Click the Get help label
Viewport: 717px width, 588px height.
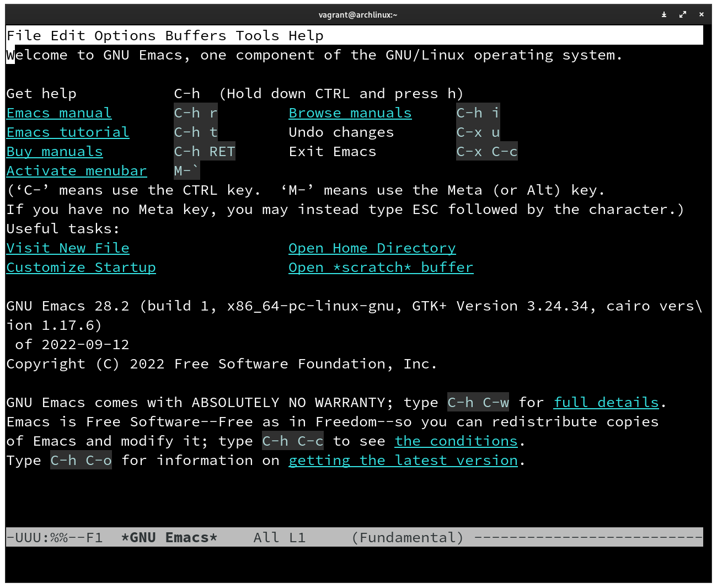click(41, 94)
